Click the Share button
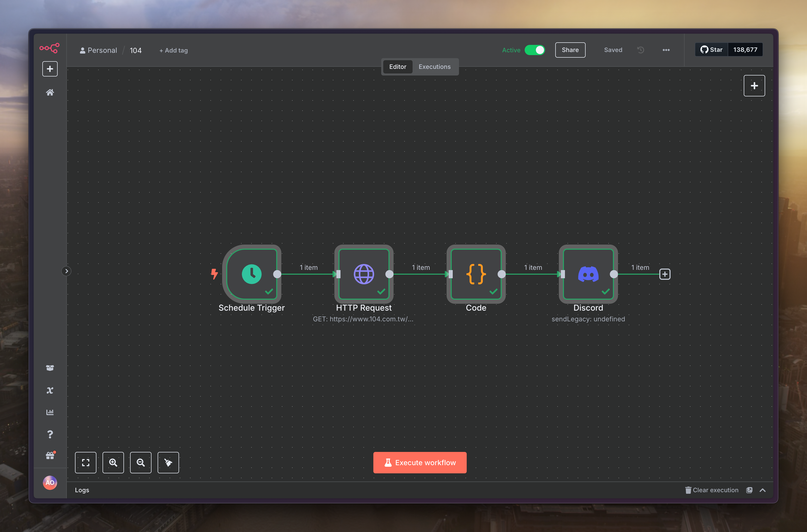Image resolution: width=807 pixels, height=532 pixels. (x=570, y=50)
